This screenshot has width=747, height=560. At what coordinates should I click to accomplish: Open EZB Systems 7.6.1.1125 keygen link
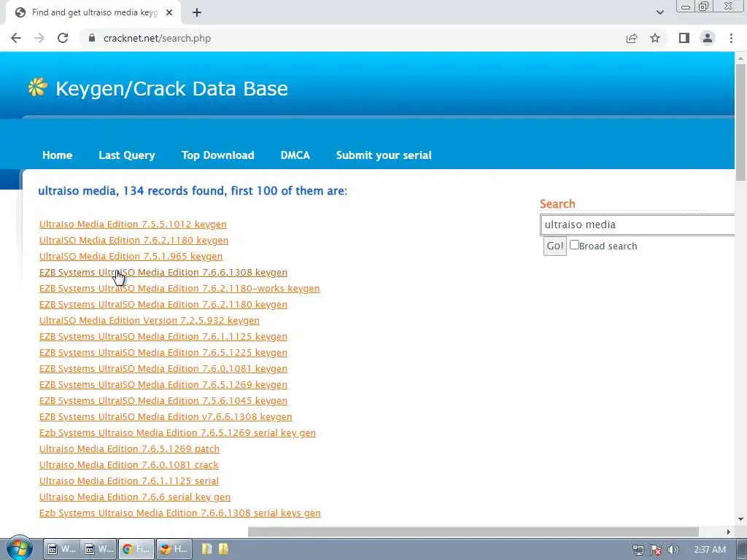(x=163, y=337)
